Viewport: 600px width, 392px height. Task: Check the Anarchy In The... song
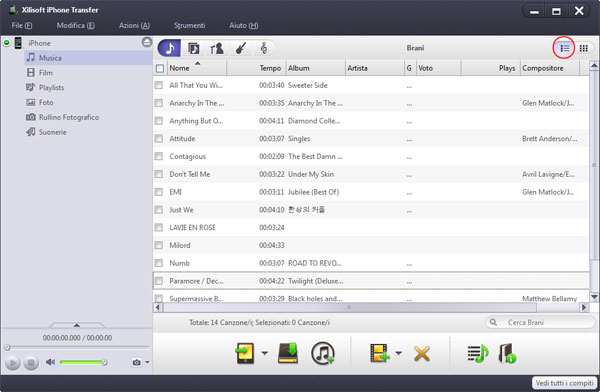click(159, 103)
